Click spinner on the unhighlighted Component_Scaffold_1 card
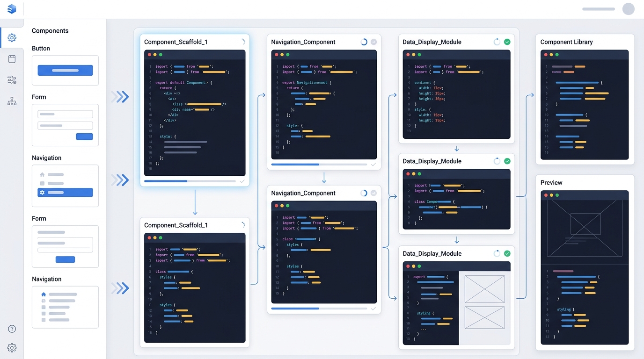The image size is (644, 359). (242, 225)
